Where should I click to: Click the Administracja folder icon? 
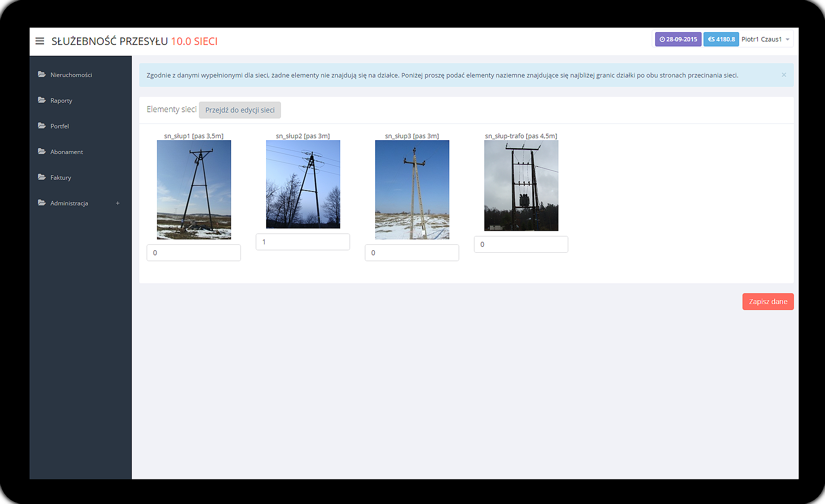click(x=42, y=203)
